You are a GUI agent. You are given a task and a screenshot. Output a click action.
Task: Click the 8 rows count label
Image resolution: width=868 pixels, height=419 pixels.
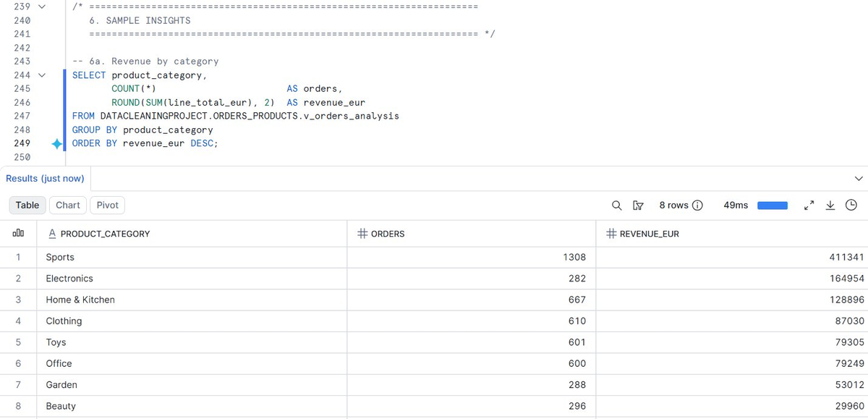673,206
